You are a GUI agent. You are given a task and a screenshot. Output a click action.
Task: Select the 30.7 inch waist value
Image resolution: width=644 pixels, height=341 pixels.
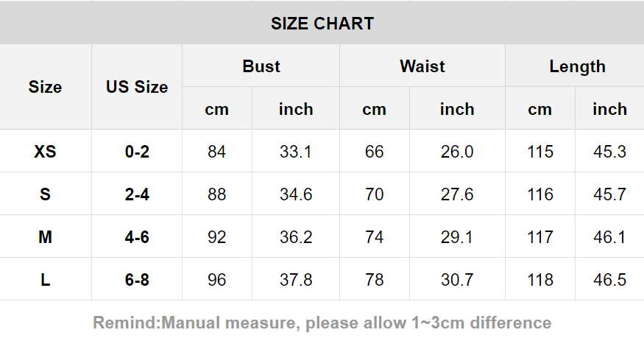(x=457, y=280)
